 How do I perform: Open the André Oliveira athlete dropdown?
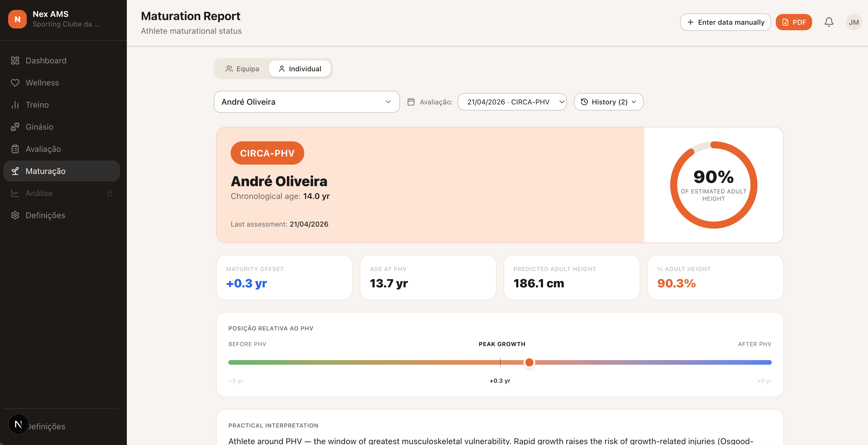pyautogui.click(x=306, y=102)
